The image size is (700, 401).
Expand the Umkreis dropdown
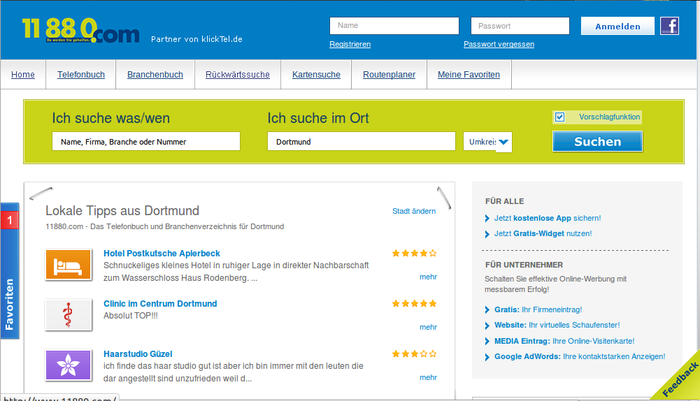coord(488,142)
